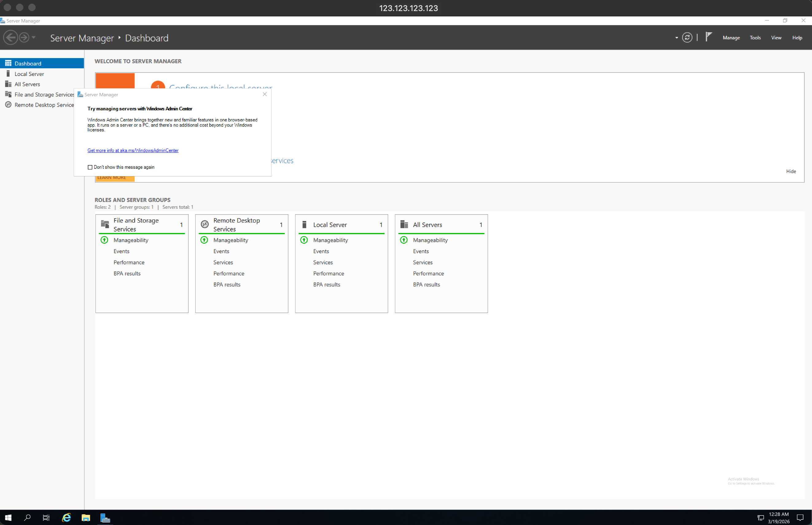Image resolution: width=812 pixels, height=525 pixels.
Task: Open Manageability in Remote Desktop Services tile
Action: tap(231, 240)
